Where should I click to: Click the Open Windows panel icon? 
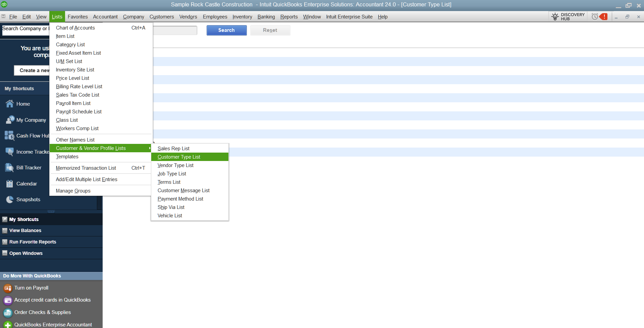coord(5,253)
